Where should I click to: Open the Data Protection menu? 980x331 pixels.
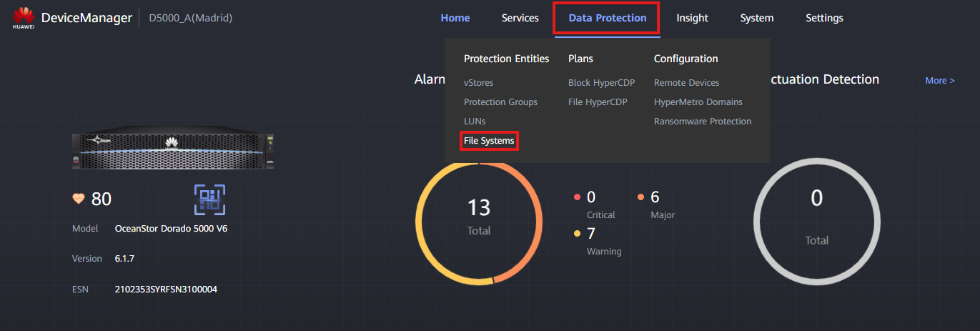pyautogui.click(x=607, y=18)
